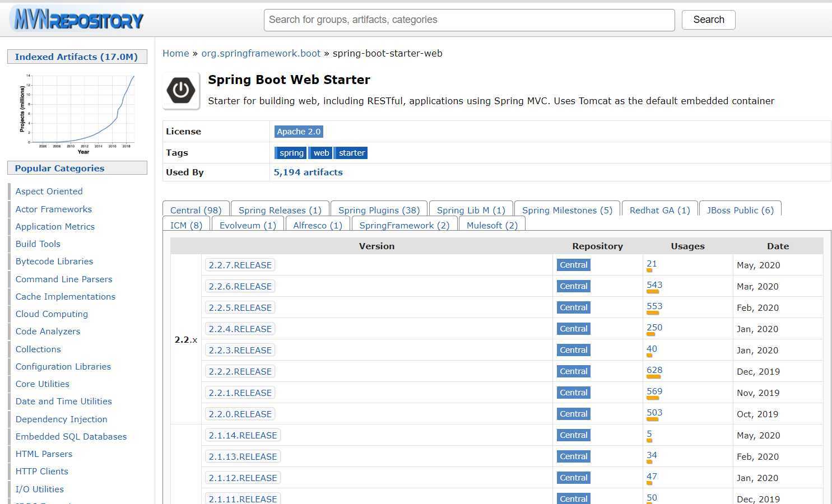Open the Embedded SQL Databases category
Viewport: 832px width, 504px height.
[71, 437]
